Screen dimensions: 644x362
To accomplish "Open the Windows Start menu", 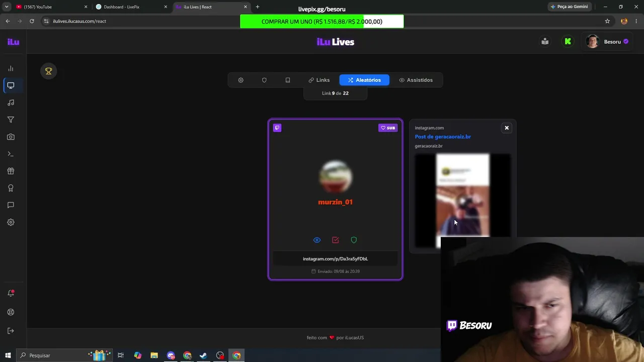I will 8,355.
